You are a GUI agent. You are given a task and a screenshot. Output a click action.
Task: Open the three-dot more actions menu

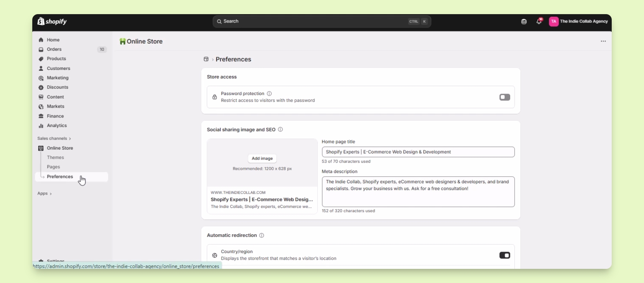(x=603, y=41)
